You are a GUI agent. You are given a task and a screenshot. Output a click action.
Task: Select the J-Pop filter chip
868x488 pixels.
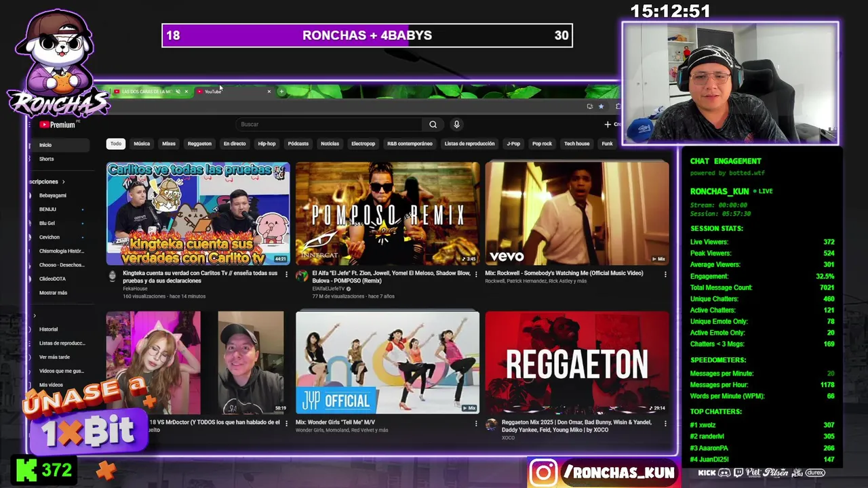[x=513, y=144]
